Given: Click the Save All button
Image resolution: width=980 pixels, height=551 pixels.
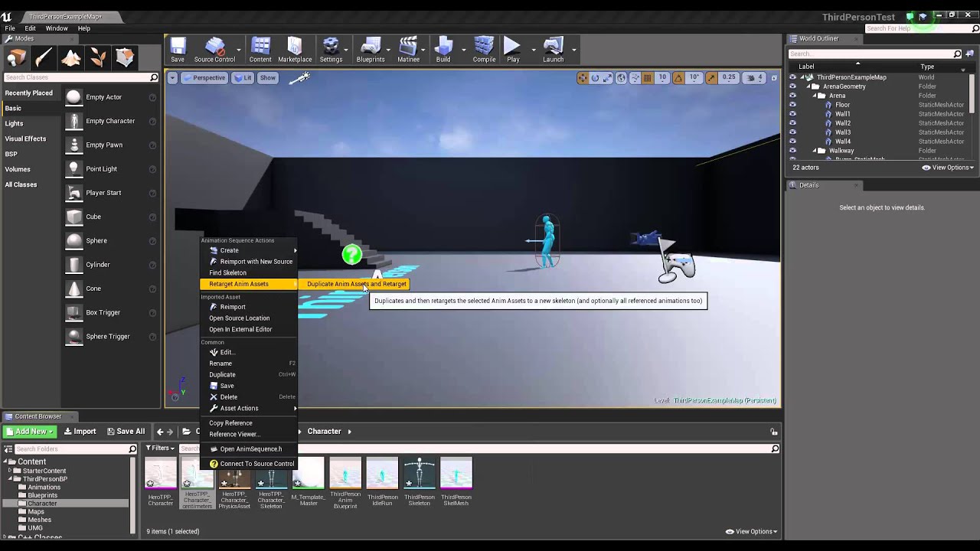Looking at the screenshot, I should tap(126, 431).
